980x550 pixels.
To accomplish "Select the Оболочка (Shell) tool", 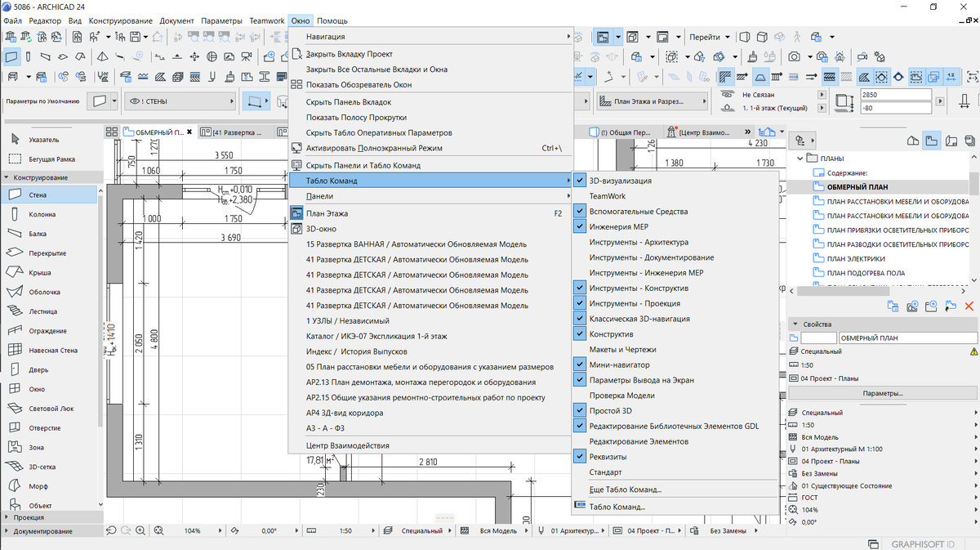I will point(49,292).
